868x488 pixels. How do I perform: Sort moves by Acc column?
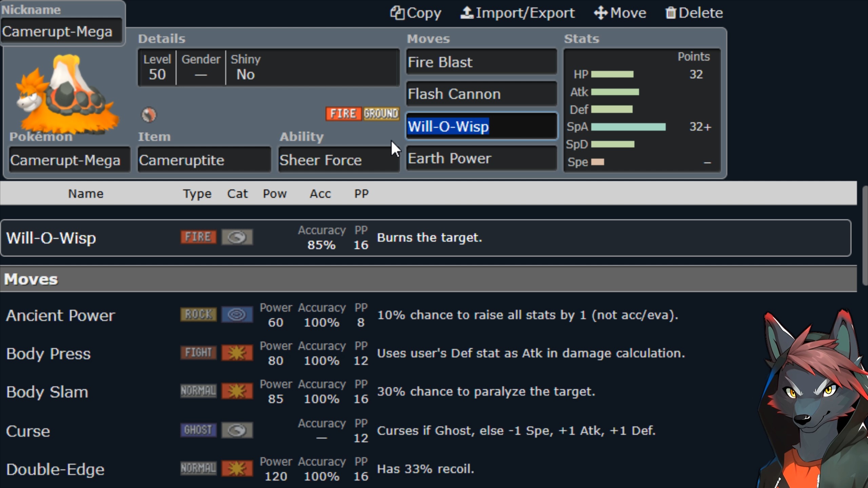tap(320, 194)
